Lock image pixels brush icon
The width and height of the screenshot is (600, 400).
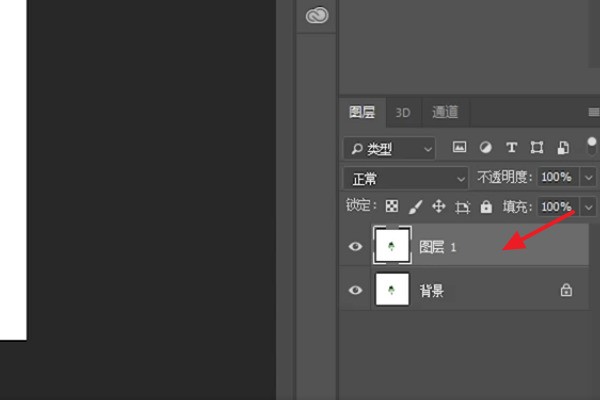pos(415,207)
